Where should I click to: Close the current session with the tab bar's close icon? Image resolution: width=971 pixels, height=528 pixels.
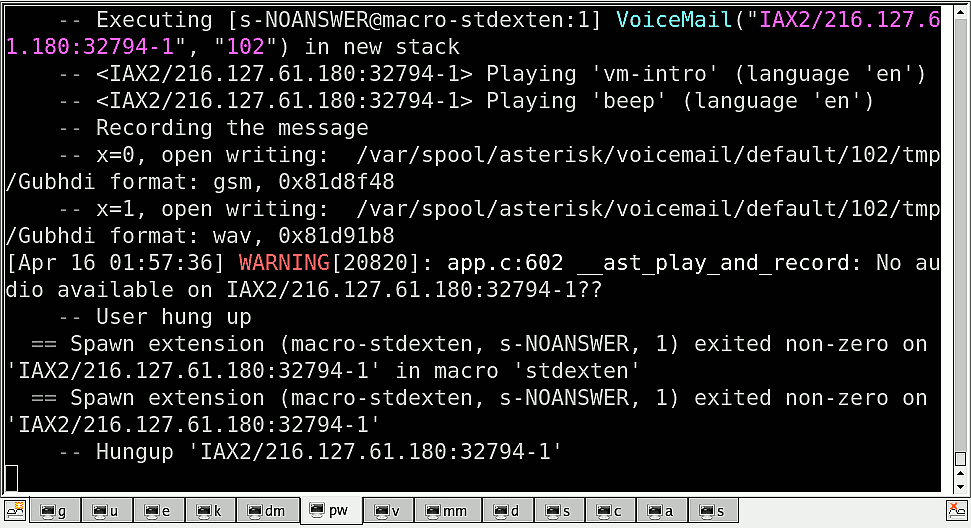pyautogui.click(x=957, y=511)
